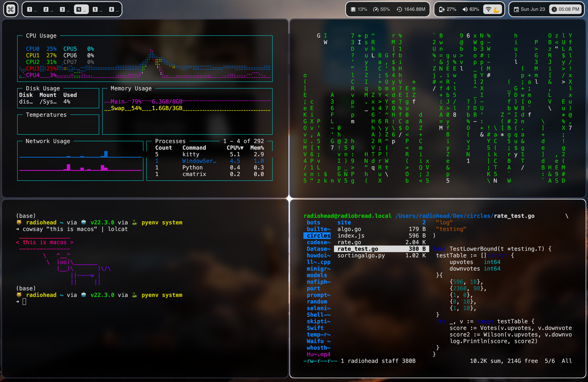
Task: Click the Main 79% memory line
Action: pyautogui.click(x=147, y=101)
